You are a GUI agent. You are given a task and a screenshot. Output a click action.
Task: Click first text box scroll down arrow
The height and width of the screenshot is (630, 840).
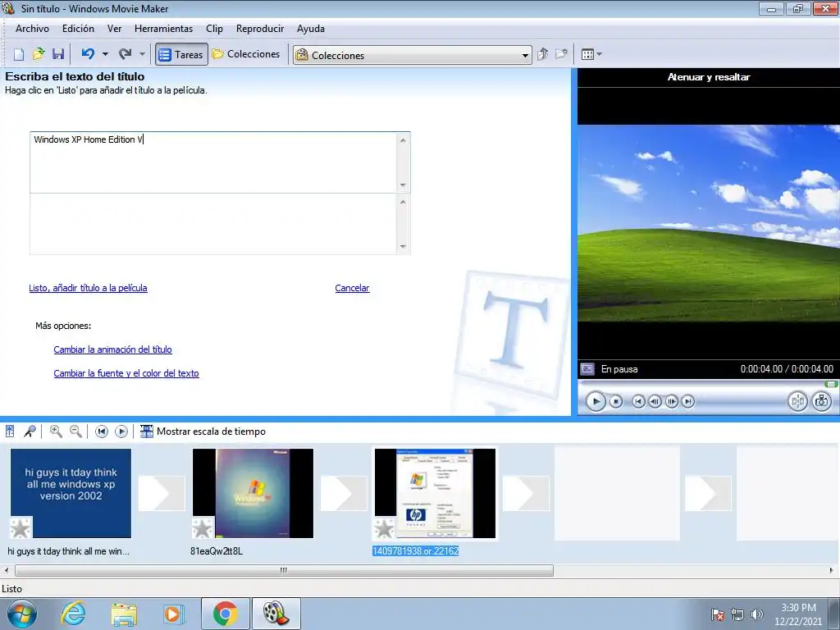(x=403, y=185)
